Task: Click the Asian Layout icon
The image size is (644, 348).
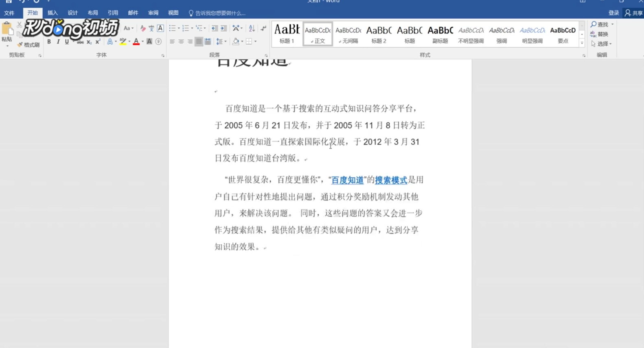Action: (236, 28)
